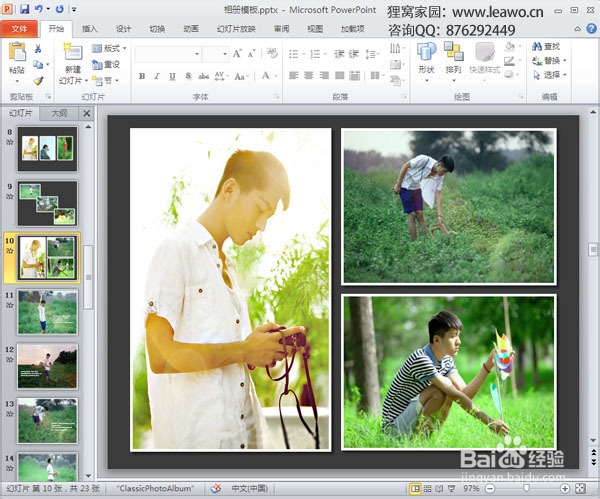Expand the Section (节) dropdown
Viewport: 600px width, 499px height.
[x=106, y=80]
